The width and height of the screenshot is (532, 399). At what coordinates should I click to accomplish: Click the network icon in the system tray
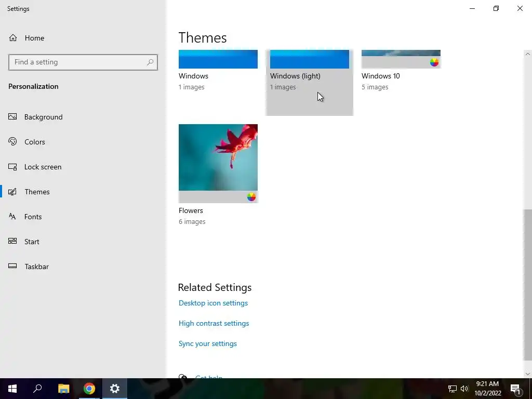[x=453, y=389]
